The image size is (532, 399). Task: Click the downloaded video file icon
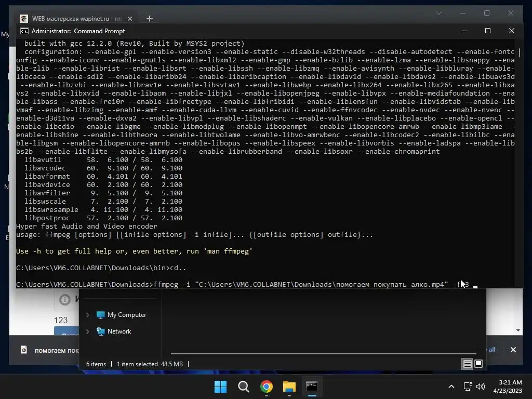point(24,350)
